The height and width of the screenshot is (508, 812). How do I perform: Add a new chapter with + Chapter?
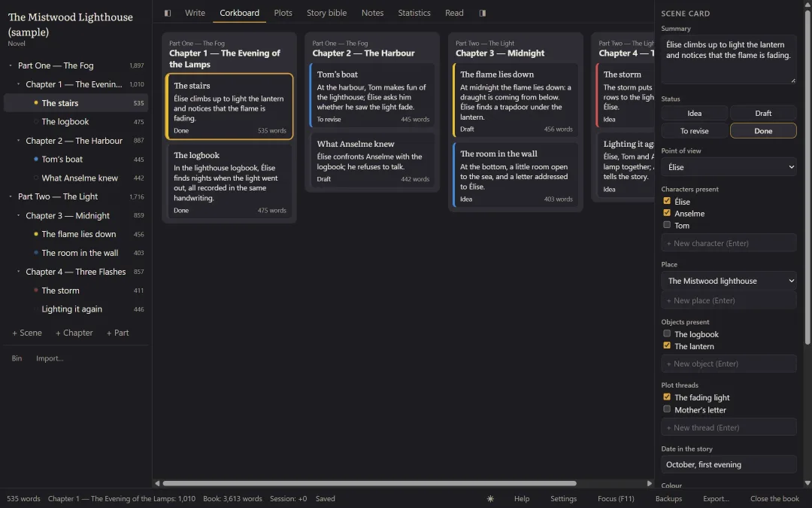74,333
